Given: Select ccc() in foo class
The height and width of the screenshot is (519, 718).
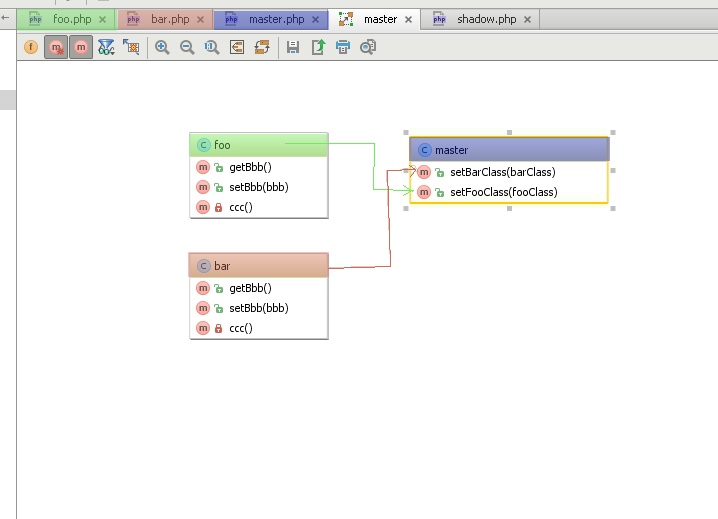Looking at the screenshot, I should (259, 207).
